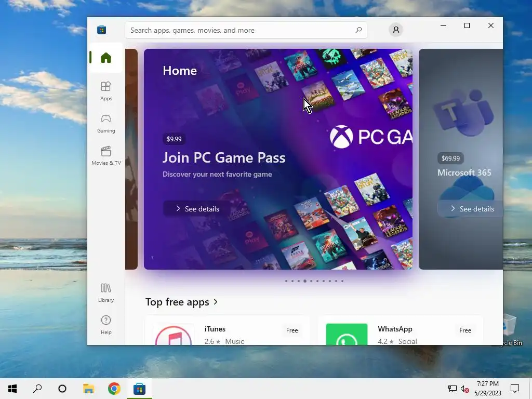The image size is (532, 399).
Task: Click the Microsoft Store logo icon
Action: coord(101,30)
